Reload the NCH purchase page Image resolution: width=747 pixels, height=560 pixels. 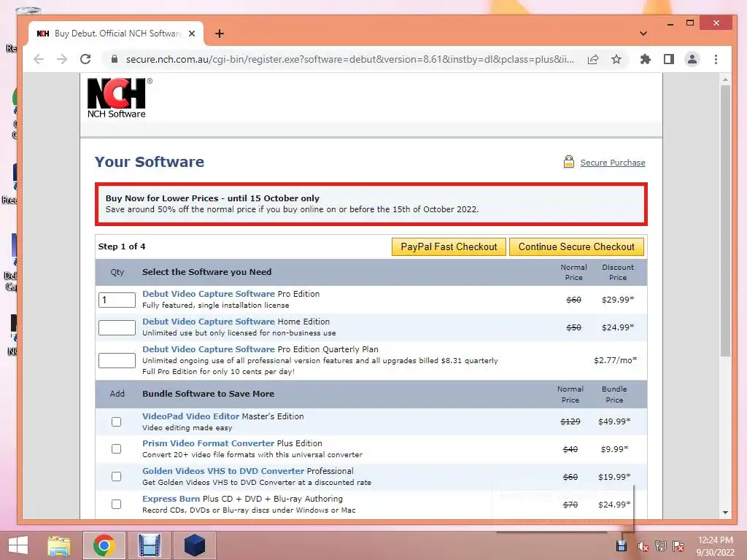click(85, 59)
